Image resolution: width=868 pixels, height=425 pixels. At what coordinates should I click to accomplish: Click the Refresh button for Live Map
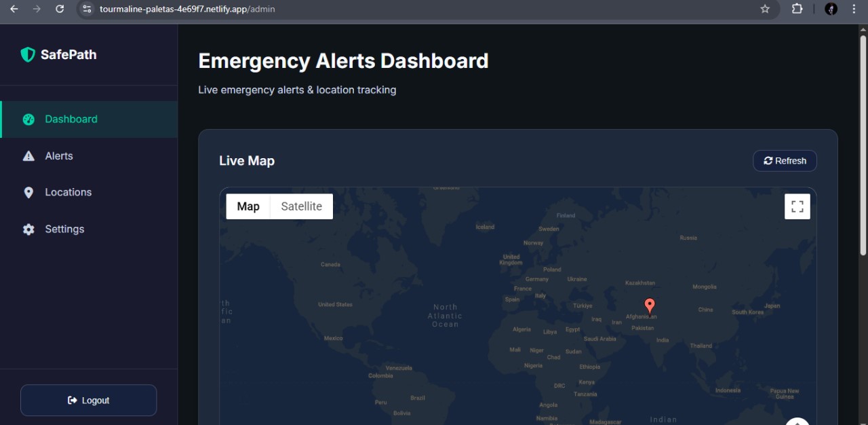(x=785, y=161)
